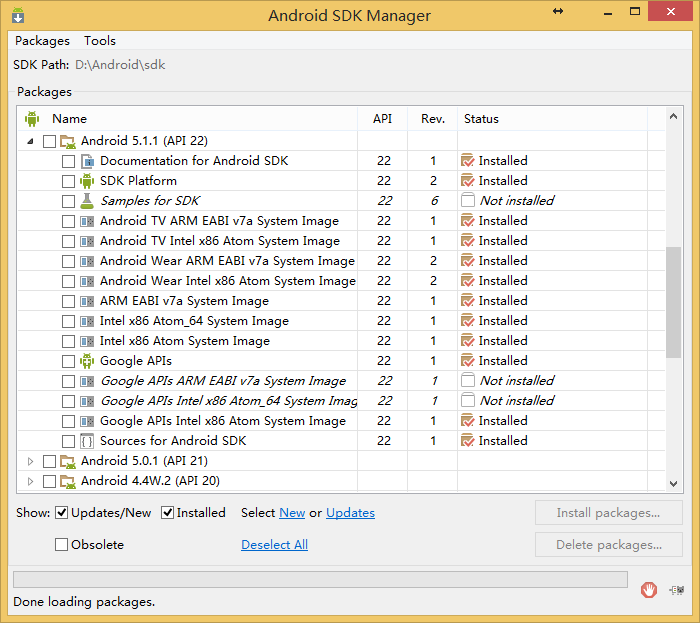Click the Android SDK Manager title bar icon
The image size is (700, 623).
18,15
